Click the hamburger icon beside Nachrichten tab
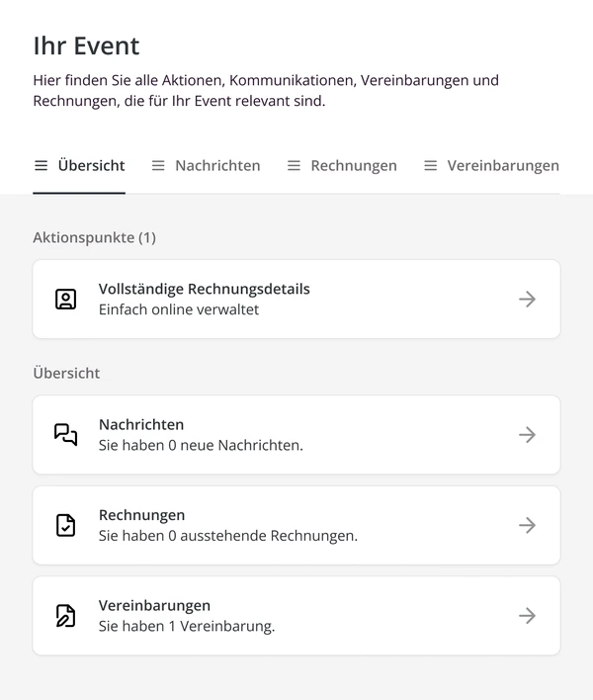 [158, 166]
